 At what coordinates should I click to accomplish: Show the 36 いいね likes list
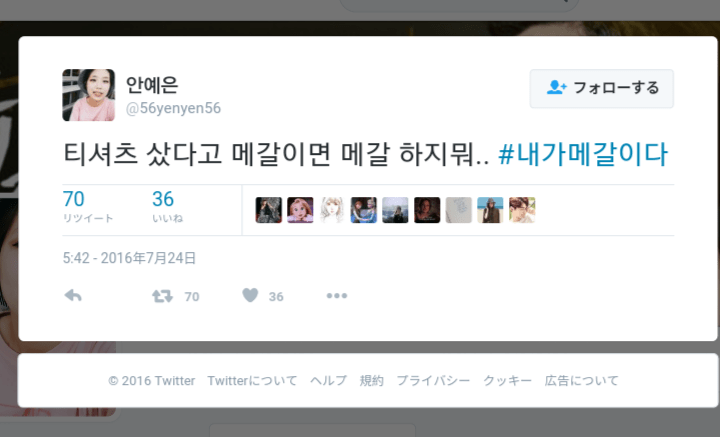coord(167,206)
